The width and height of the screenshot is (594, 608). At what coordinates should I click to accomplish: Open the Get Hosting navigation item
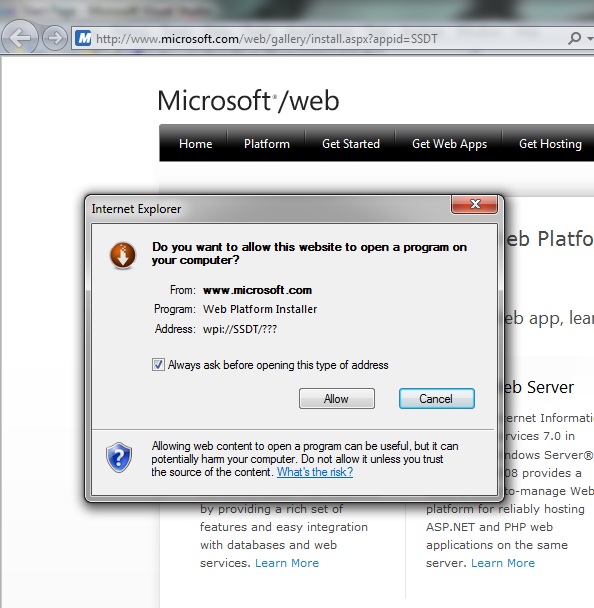(x=550, y=144)
